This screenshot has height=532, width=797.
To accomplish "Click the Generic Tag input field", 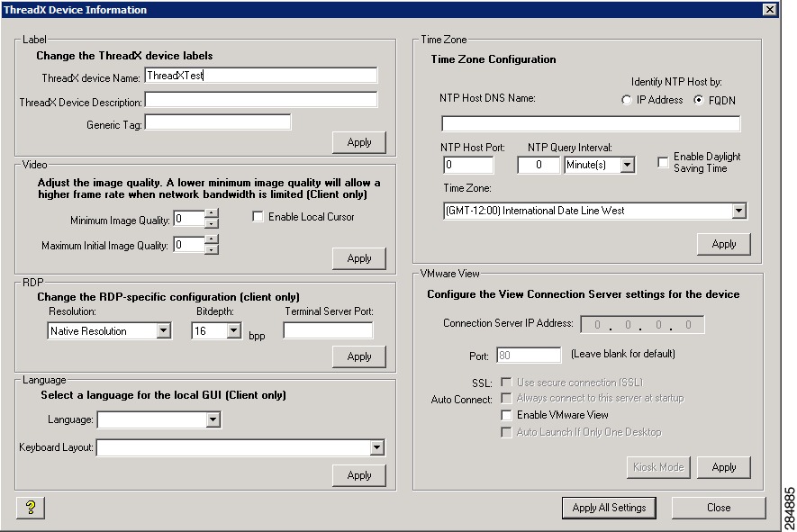I will (218, 122).
